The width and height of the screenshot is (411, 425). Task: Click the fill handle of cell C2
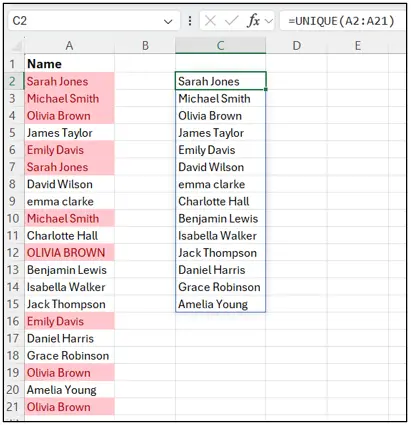click(266, 89)
